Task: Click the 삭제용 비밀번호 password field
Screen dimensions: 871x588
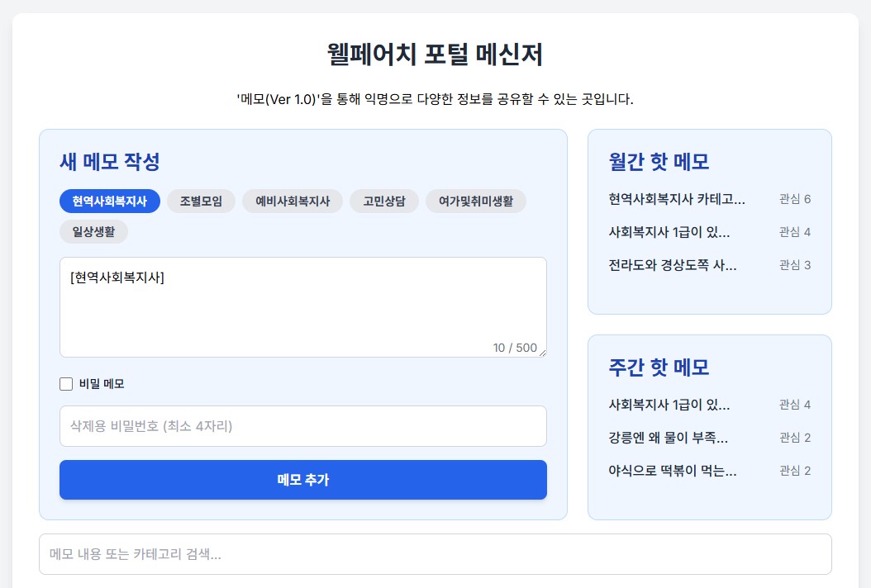Action: click(x=302, y=426)
